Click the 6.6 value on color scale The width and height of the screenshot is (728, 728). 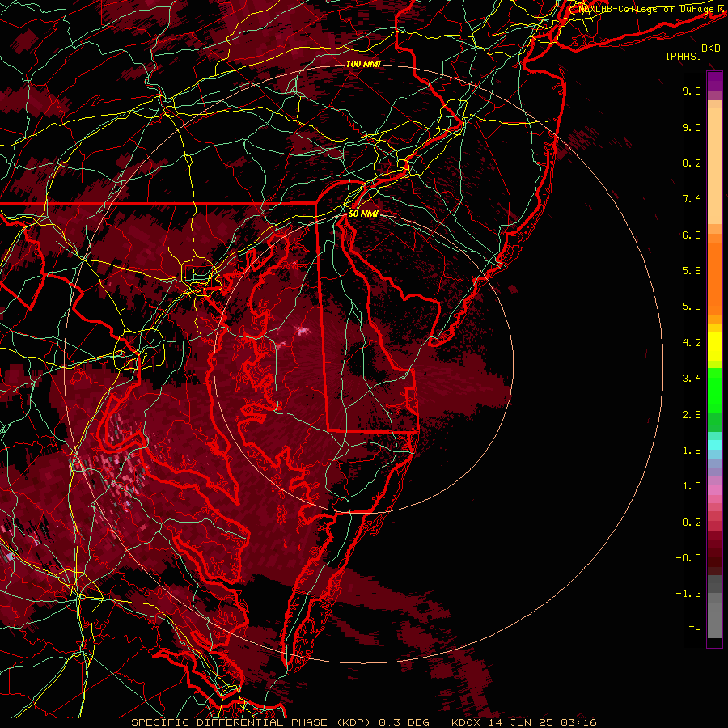click(692, 235)
